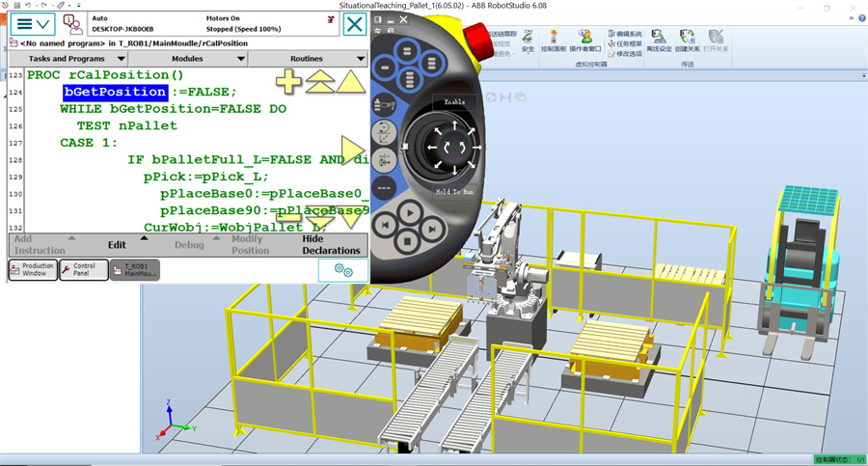Image resolution: width=868 pixels, height=466 pixels.
Task: Open the Control Panel task button
Action: (84, 270)
